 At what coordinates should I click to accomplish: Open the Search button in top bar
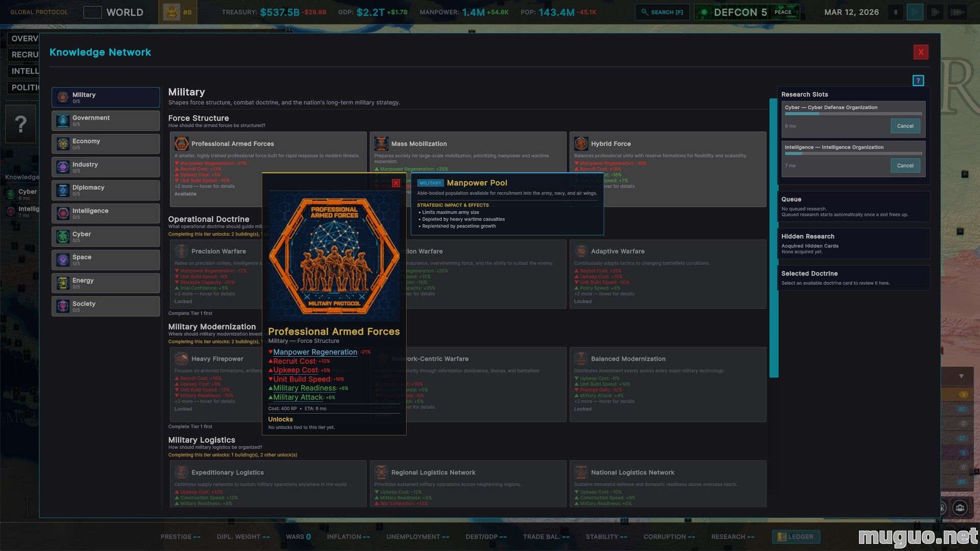pos(662,12)
